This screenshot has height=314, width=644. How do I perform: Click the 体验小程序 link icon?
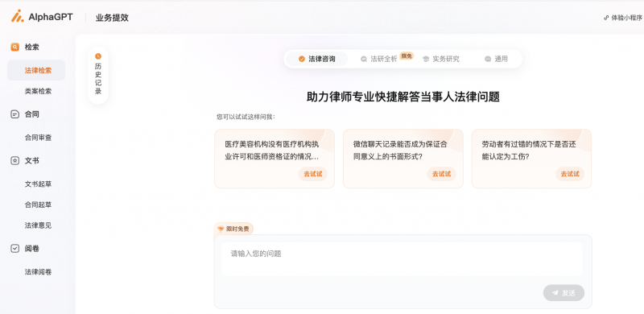[606, 18]
